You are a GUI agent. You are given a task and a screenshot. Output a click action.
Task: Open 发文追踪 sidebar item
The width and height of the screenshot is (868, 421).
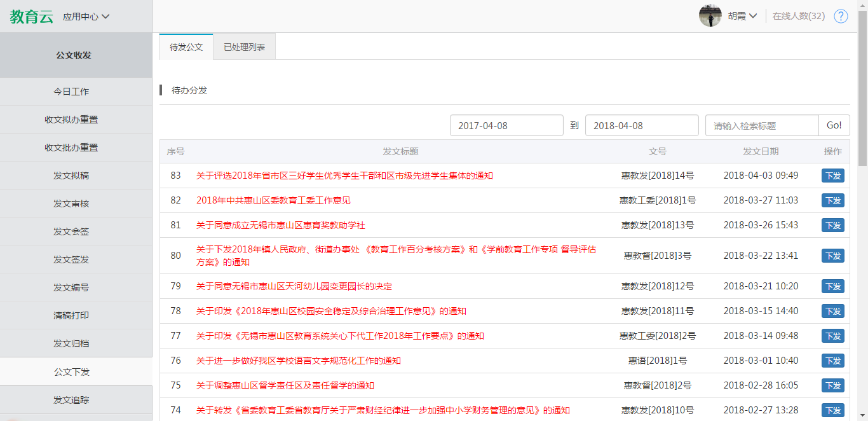coord(71,400)
